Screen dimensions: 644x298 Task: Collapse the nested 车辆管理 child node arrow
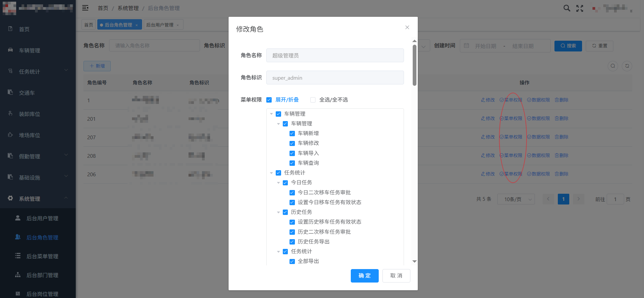pos(278,124)
